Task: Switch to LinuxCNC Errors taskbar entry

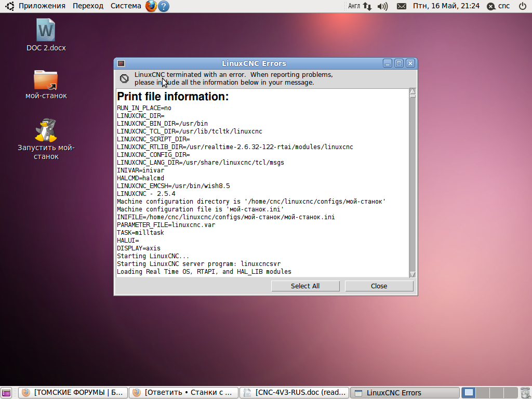Action: pos(405,393)
